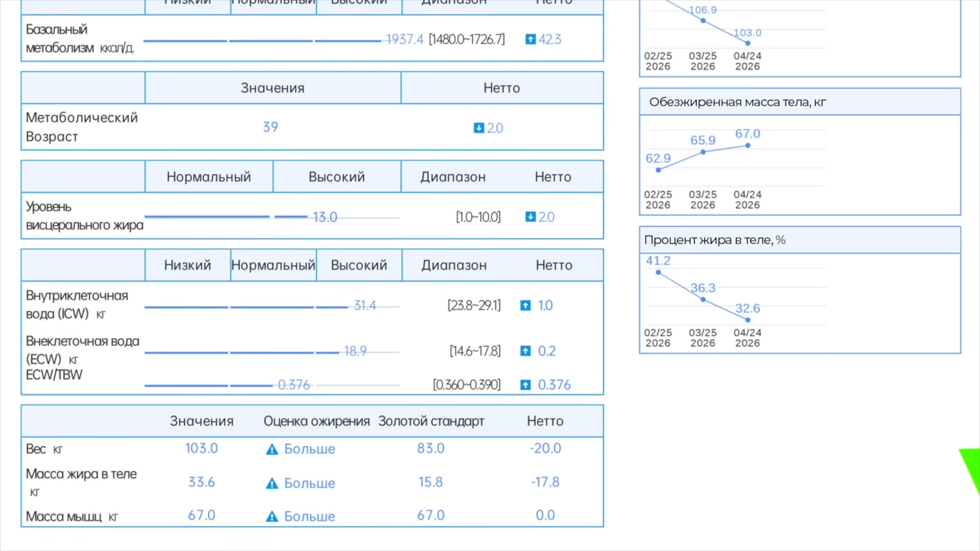980x551 pixels.
Task: Click the ECW range [14.6~17.8]
Action: click(475, 351)
